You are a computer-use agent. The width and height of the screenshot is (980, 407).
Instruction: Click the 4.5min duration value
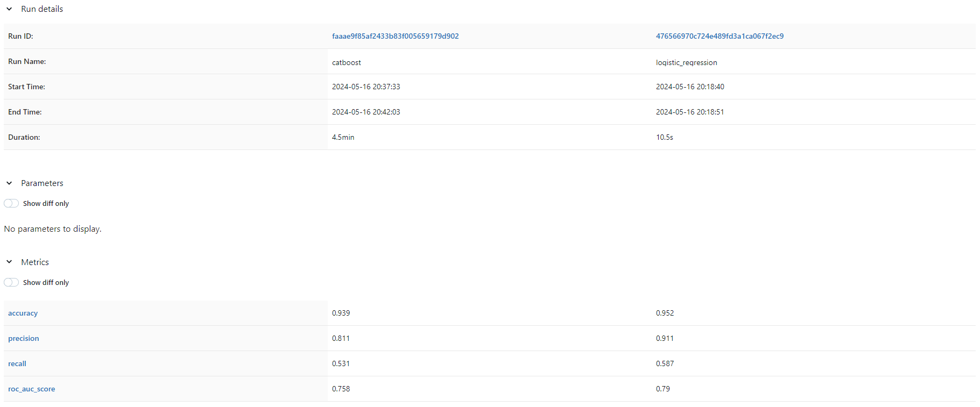(343, 138)
